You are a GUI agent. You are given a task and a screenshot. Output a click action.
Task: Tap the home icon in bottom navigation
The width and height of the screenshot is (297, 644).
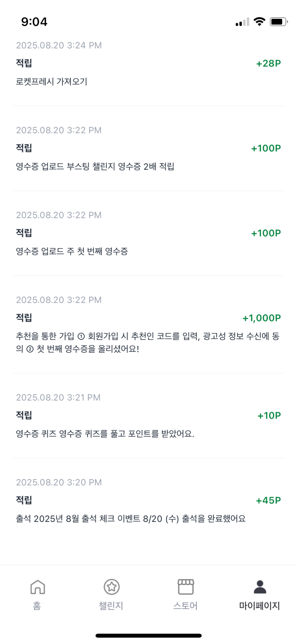pos(38,587)
